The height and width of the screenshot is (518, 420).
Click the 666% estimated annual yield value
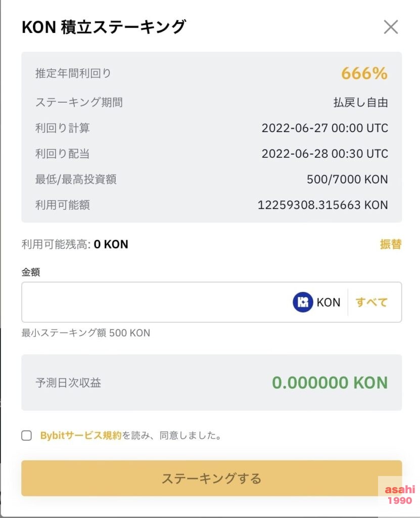[364, 74]
